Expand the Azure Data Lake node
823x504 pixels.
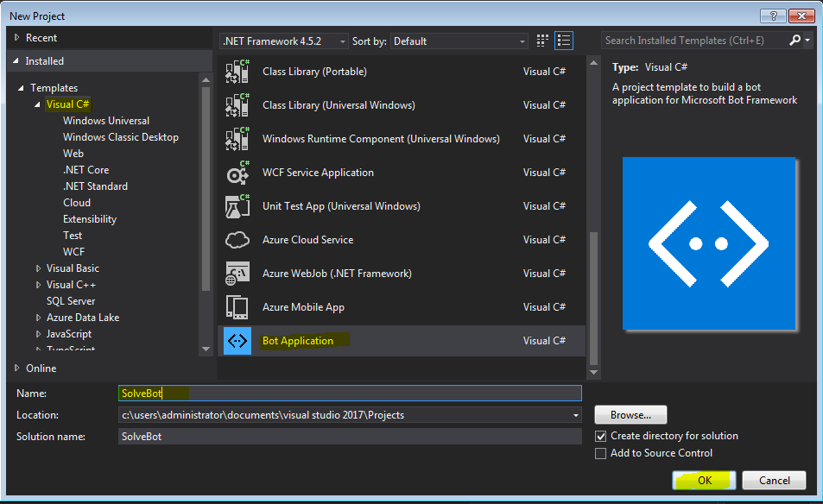(x=38, y=318)
